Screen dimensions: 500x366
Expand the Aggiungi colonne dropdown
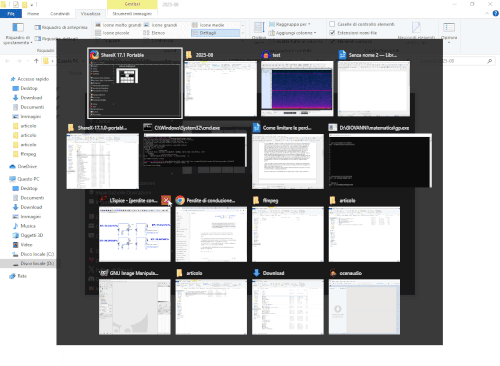click(x=293, y=33)
